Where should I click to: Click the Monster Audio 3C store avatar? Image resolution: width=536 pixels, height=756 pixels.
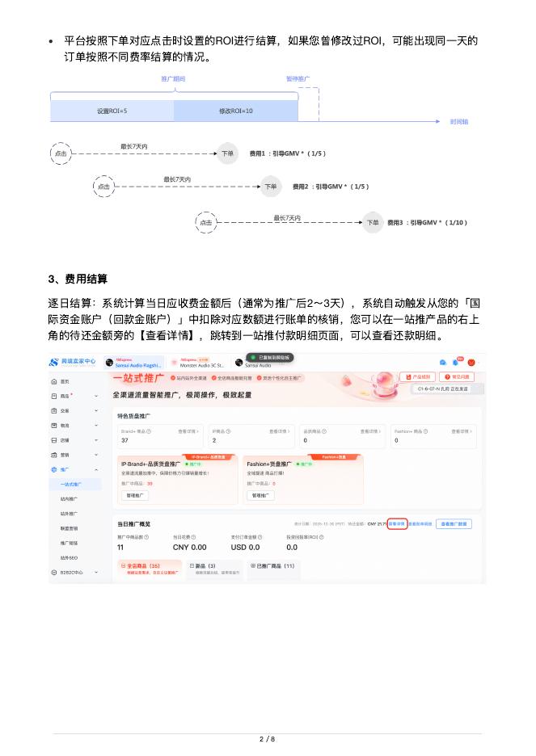pos(174,363)
